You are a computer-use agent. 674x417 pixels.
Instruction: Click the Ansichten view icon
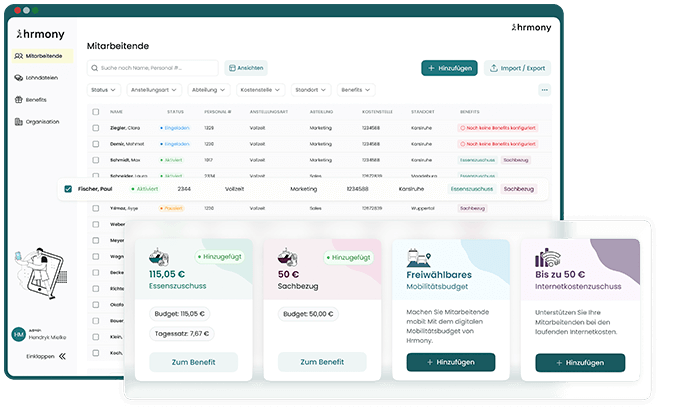232,68
